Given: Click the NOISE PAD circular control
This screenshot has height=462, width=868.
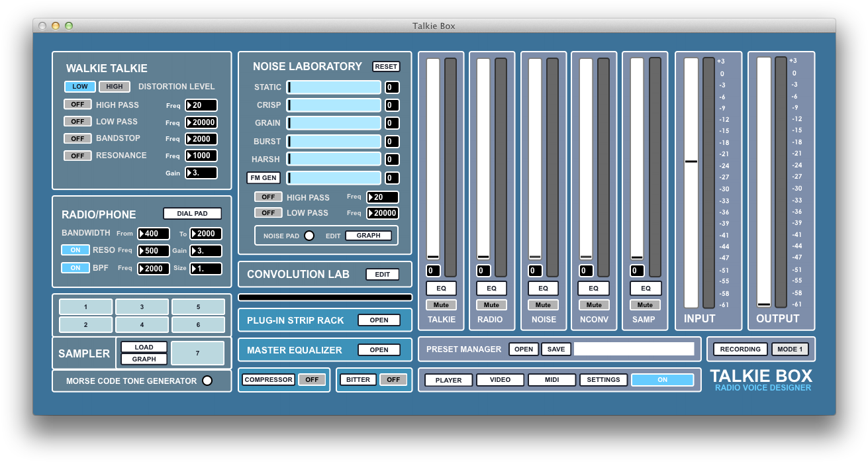Looking at the screenshot, I should click(310, 235).
